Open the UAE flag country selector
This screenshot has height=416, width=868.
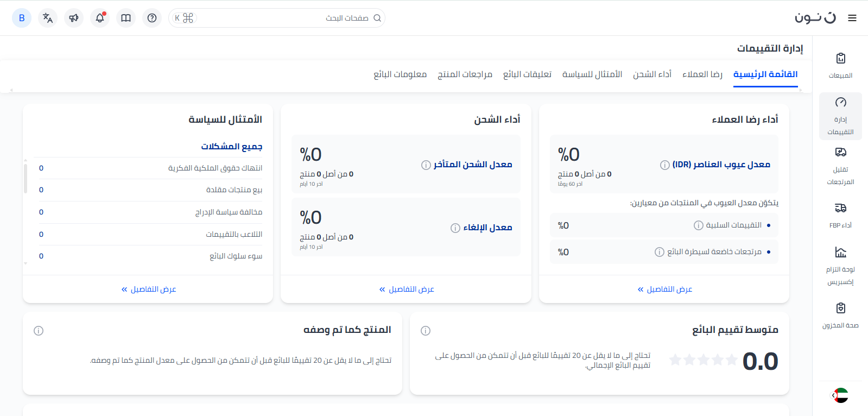point(840,395)
